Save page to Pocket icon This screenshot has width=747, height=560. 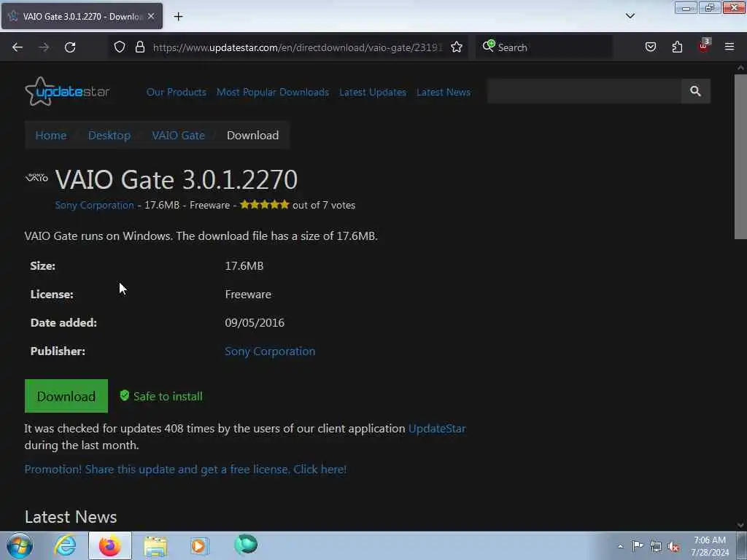coord(650,47)
